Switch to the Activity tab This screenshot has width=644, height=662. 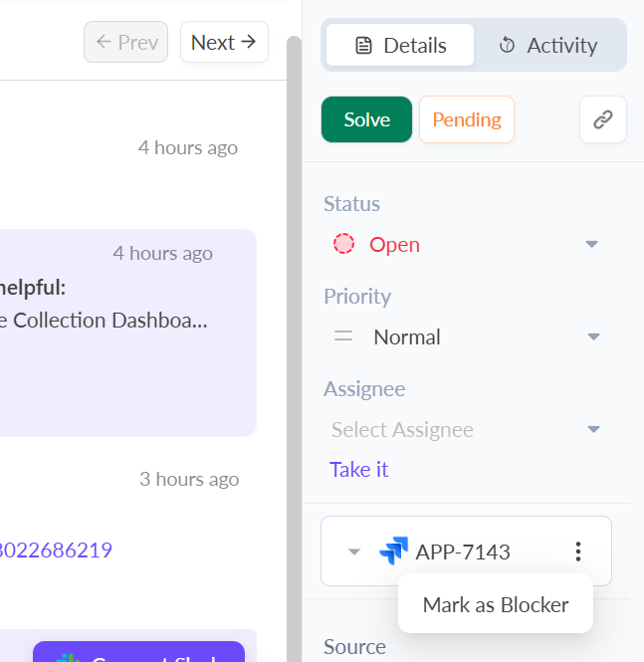tap(549, 45)
